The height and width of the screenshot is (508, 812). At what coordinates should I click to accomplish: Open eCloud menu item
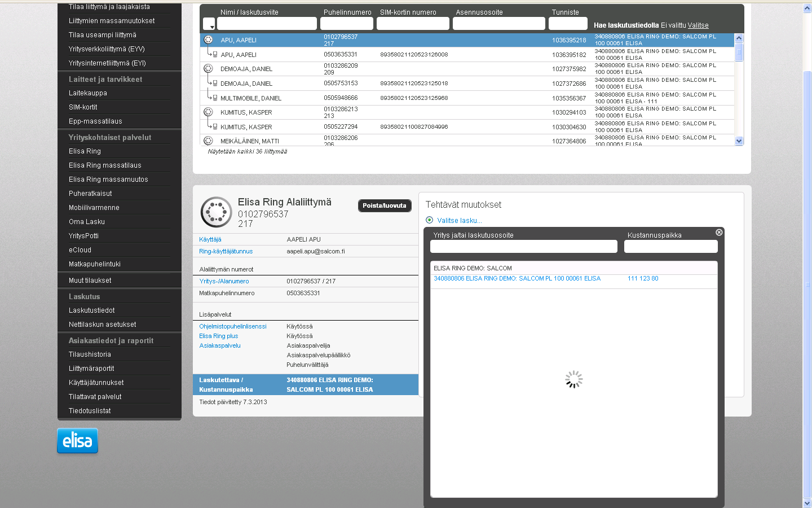[80, 250]
